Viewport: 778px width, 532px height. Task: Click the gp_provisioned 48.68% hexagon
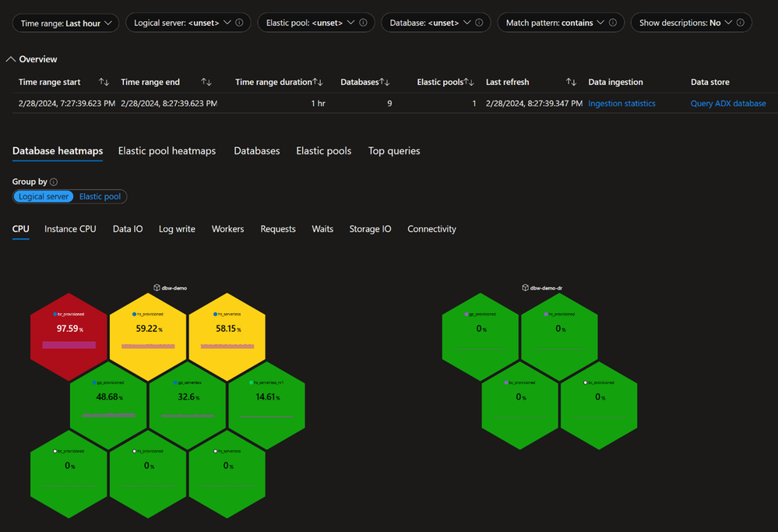coord(109,406)
